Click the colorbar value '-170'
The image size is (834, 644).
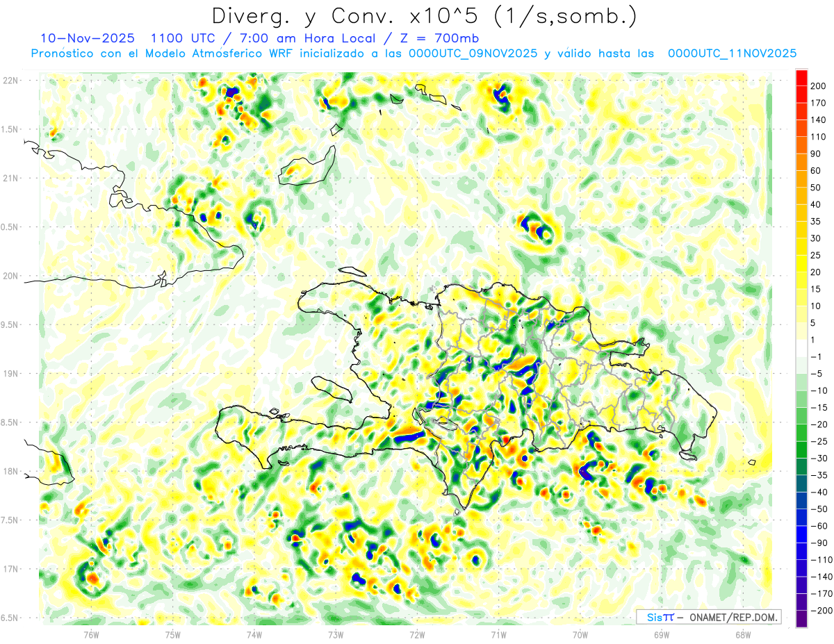pyautogui.click(x=822, y=594)
